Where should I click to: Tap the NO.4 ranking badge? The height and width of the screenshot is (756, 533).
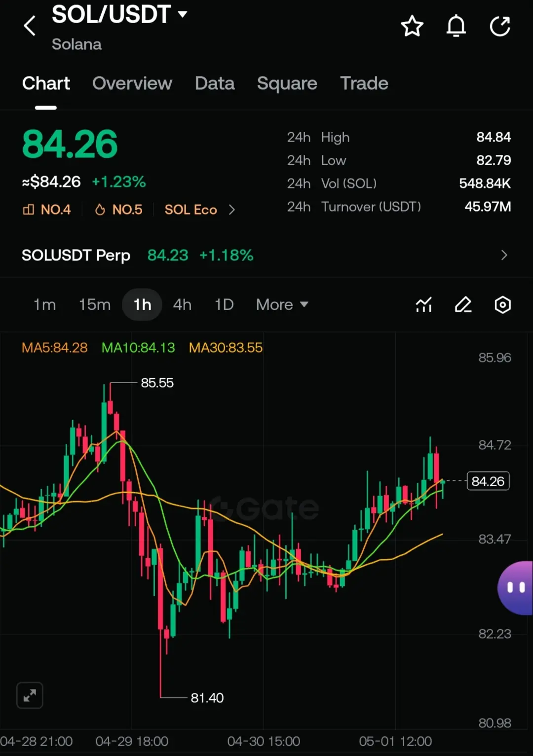[47, 210]
